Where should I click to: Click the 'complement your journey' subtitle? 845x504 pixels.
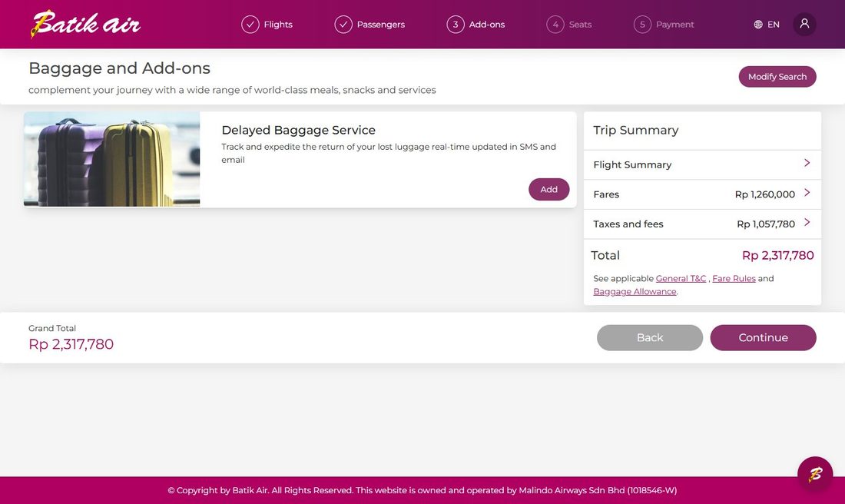click(x=232, y=90)
